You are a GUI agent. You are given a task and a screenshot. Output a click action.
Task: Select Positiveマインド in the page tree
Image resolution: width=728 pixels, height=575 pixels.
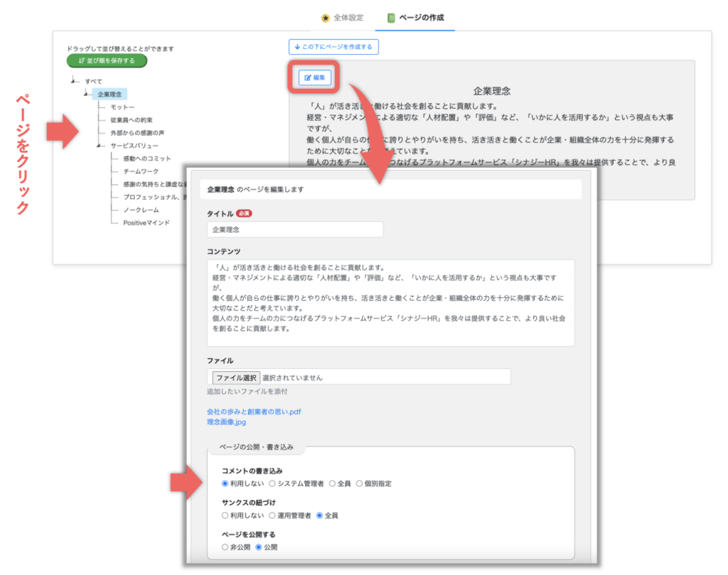pos(146,222)
